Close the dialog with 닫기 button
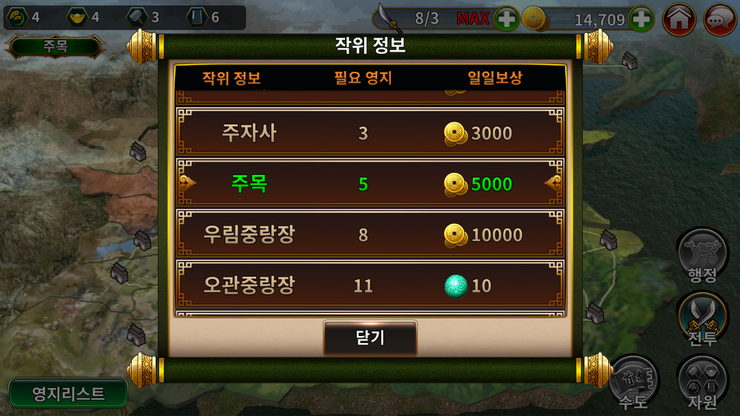The image size is (740, 416). [x=370, y=337]
